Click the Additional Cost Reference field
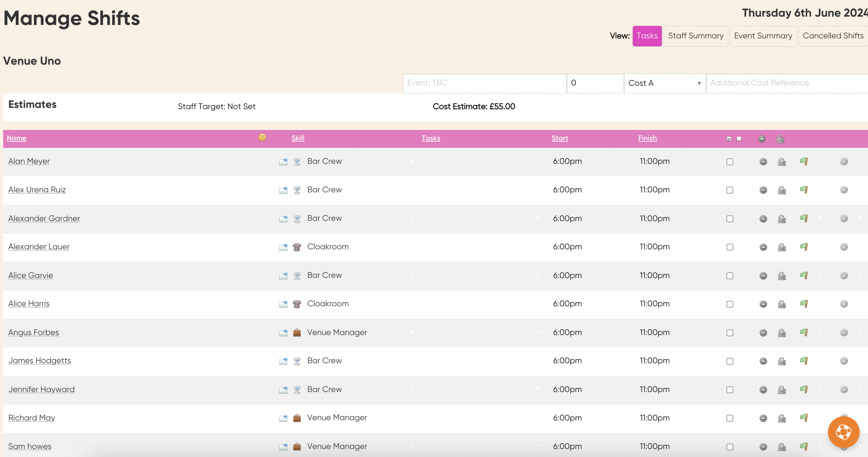The height and width of the screenshot is (457, 868). coord(785,83)
